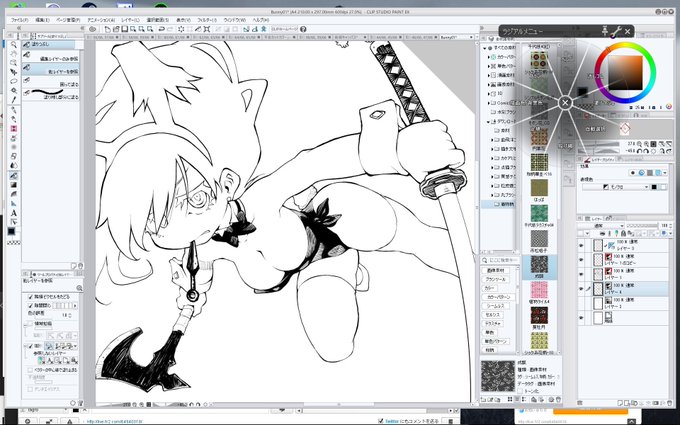The width and height of the screenshot is (680, 425).
Task: Show the hidden レイヤー 2 layer
Action: pyautogui.click(x=581, y=303)
